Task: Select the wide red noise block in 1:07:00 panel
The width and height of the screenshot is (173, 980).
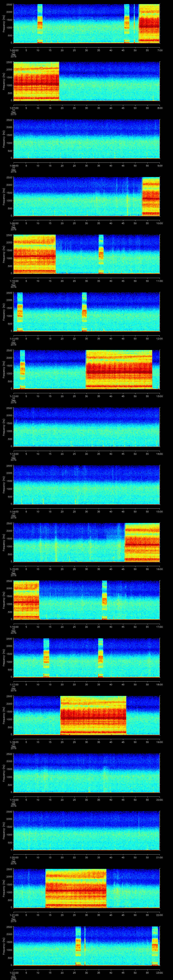Action: [36, 81]
